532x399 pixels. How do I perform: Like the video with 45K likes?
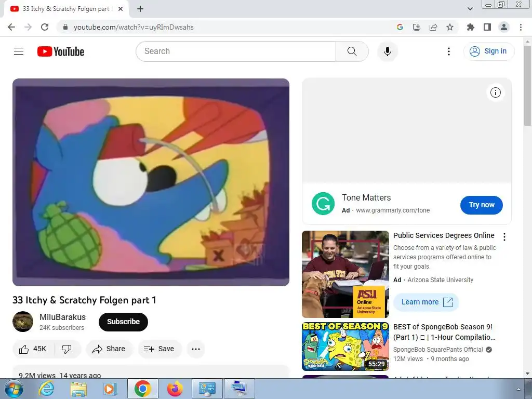33,349
